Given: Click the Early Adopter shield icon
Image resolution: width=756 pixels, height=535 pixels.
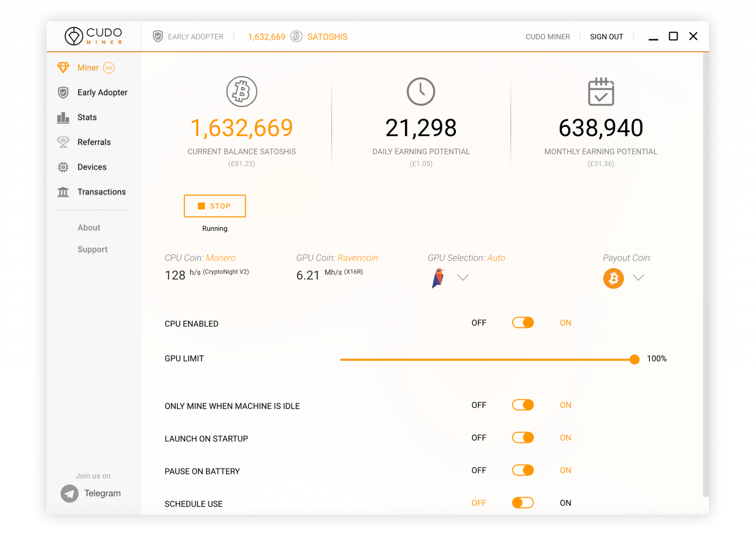Looking at the screenshot, I should click(63, 92).
